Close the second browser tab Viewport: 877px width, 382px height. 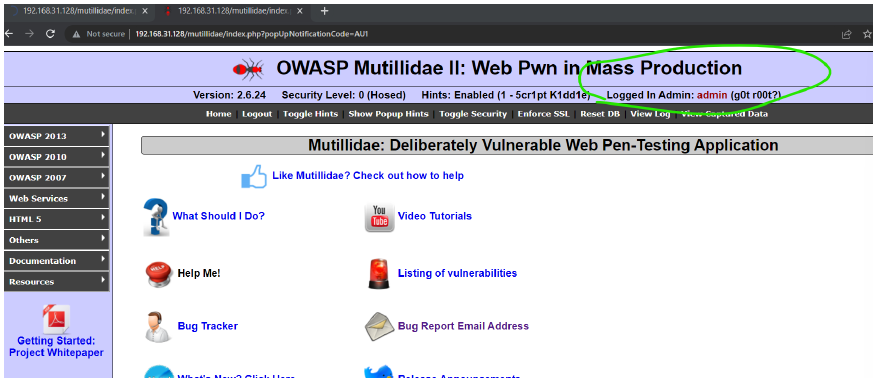pyautogui.click(x=299, y=11)
